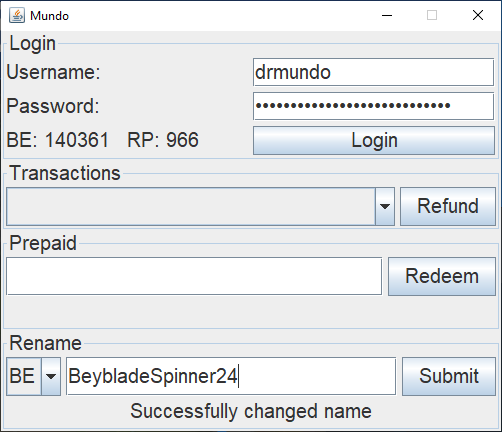Close the Mundo window

coord(478,15)
